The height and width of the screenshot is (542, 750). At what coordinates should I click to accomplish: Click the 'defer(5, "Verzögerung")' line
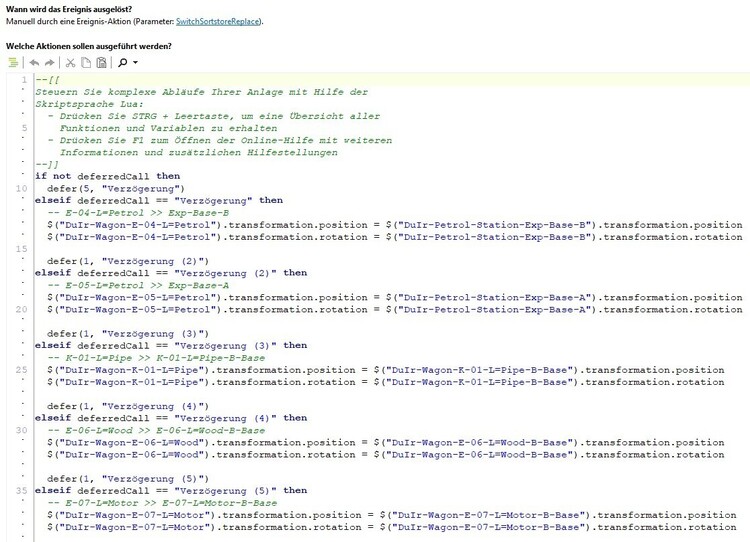116,188
